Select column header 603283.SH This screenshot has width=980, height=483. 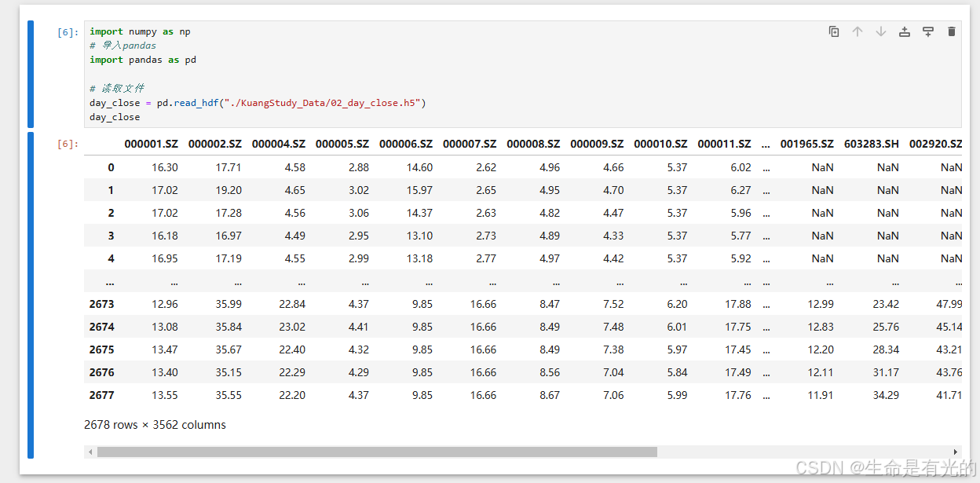click(x=871, y=144)
